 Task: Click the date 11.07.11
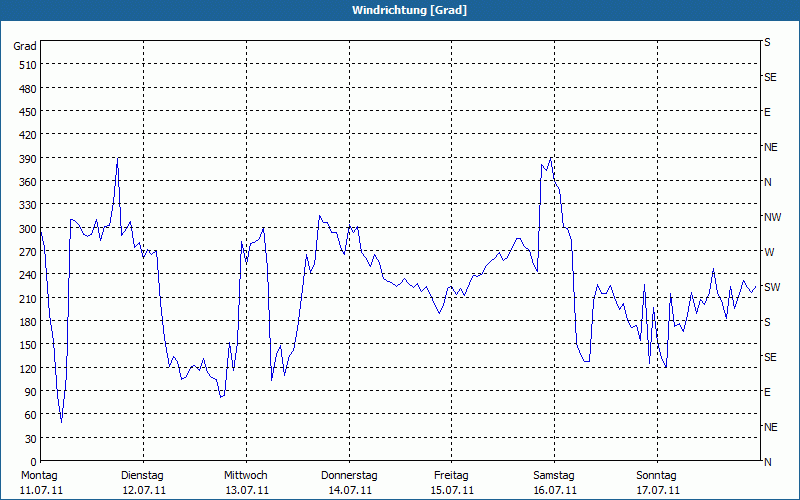pyautogui.click(x=41, y=491)
